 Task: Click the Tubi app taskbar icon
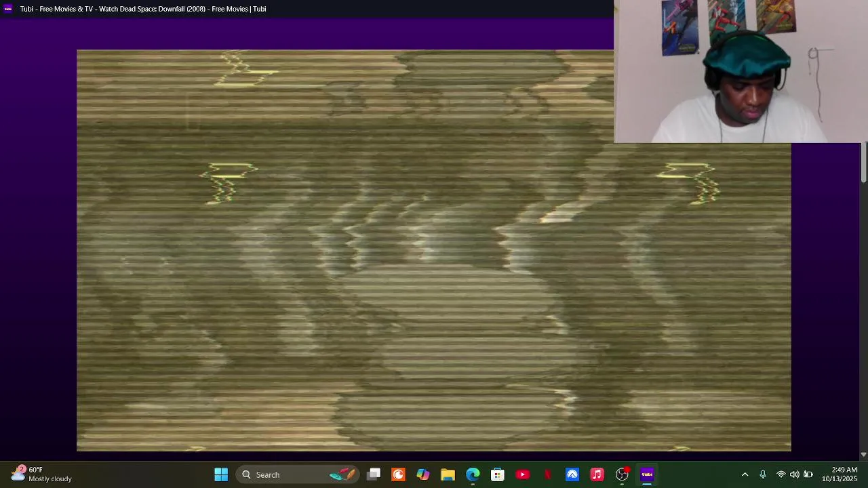[647, 474]
